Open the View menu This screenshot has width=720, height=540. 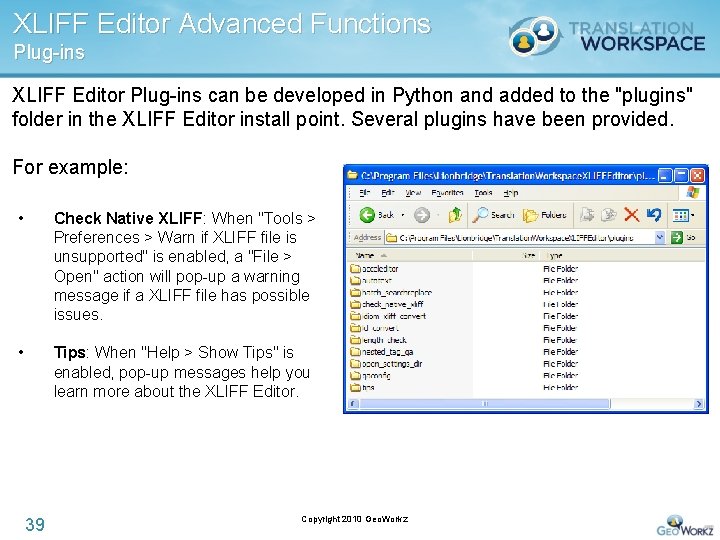pos(413,193)
